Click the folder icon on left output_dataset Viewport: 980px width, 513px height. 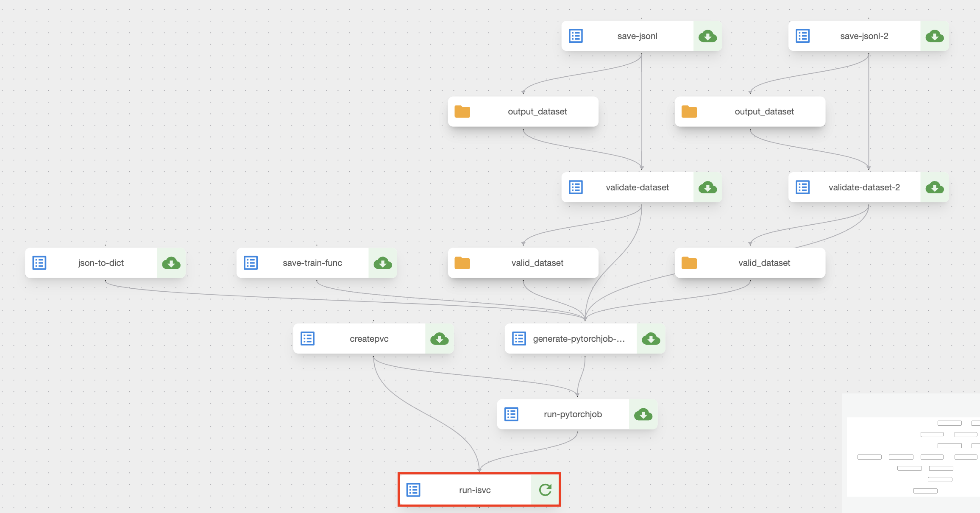(462, 112)
